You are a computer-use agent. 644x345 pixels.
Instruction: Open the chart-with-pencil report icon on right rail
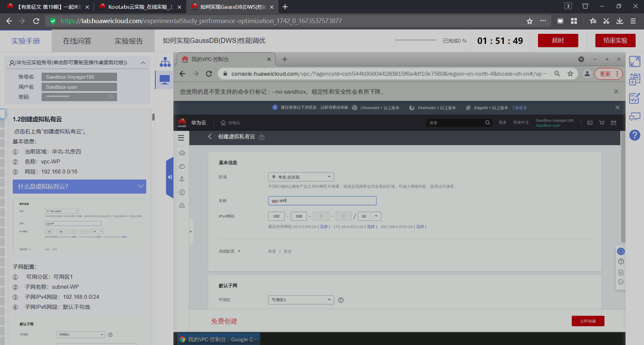point(635,98)
